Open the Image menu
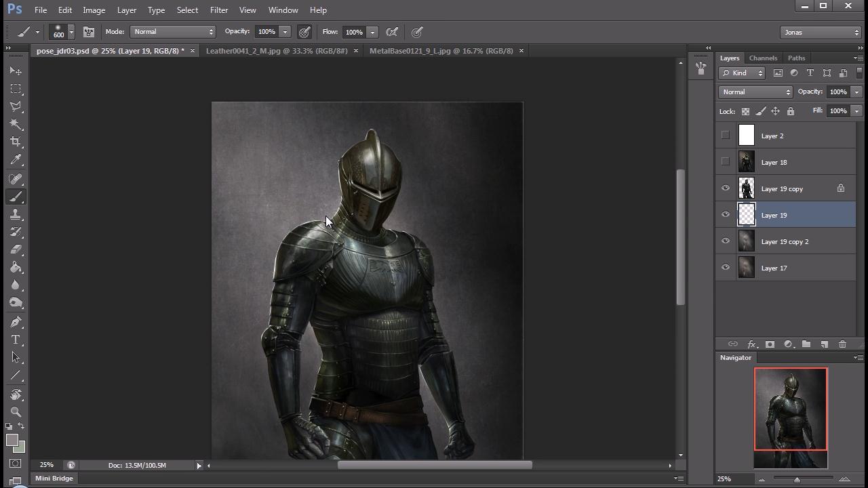868x488 pixels. [94, 10]
